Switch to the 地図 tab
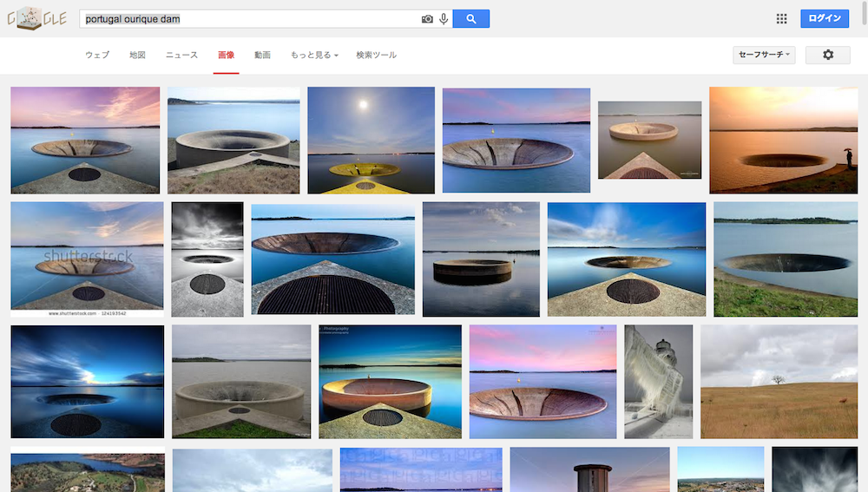Viewport: 868px width, 492px height. coord(137,55)
